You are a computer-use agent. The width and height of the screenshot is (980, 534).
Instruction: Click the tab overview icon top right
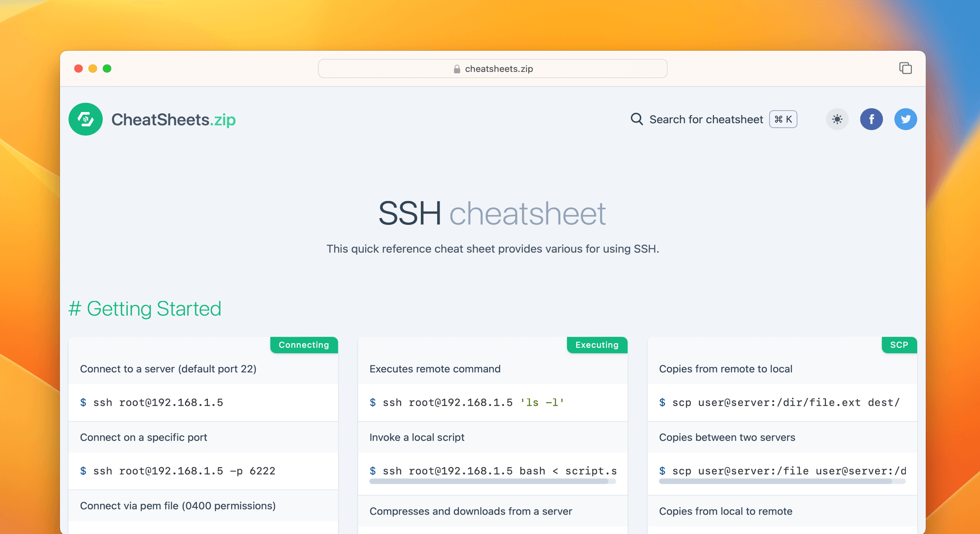(906, 68)
